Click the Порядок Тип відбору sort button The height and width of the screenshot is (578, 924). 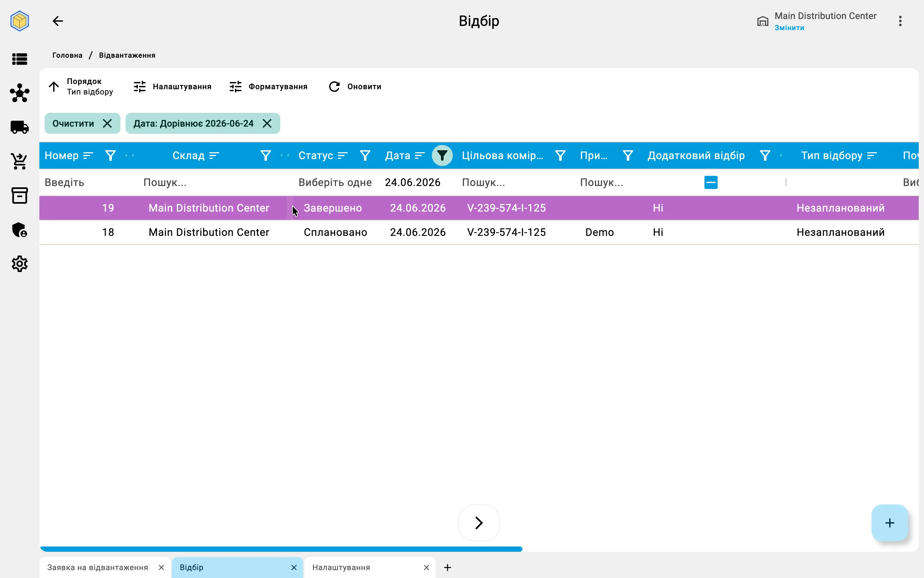[81, 87]
